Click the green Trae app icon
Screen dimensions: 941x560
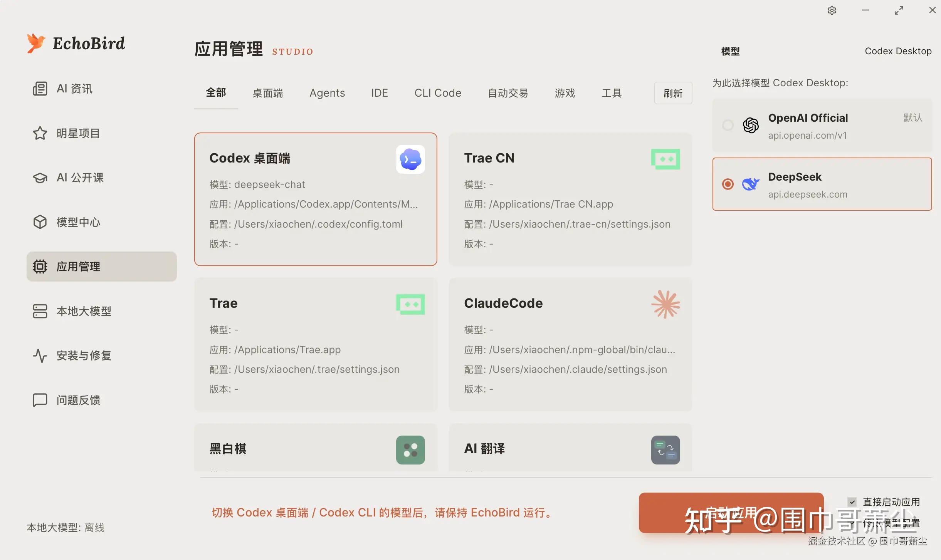[x=410, y=304]
